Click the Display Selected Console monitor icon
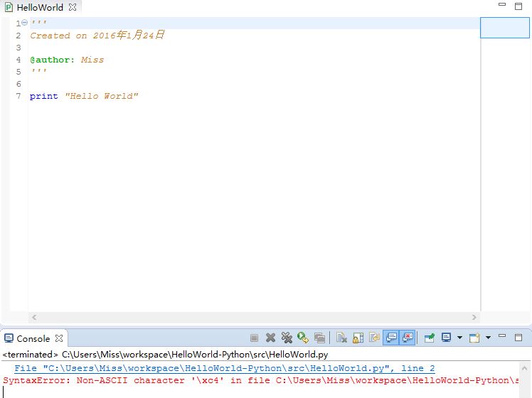The image size is (532, 398). coord(446,338)
